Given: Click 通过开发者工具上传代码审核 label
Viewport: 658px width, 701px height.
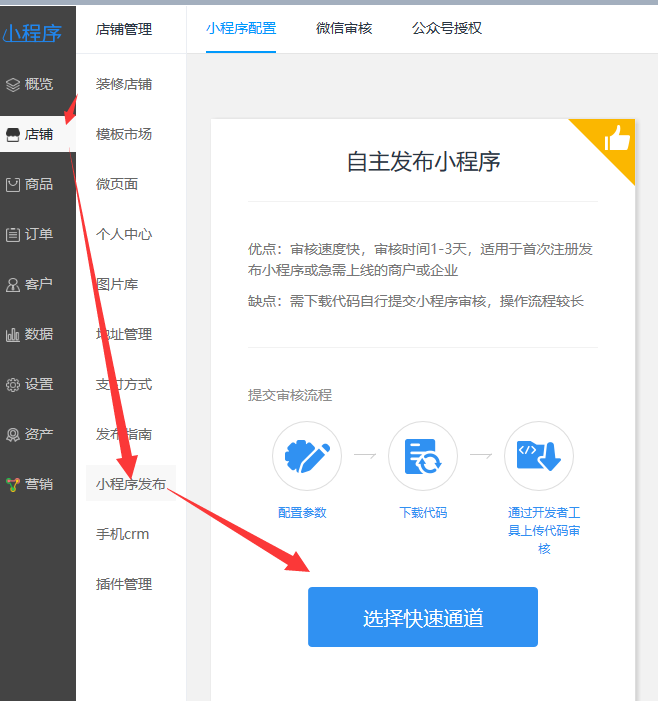Looking at the screenshot, I should tap(544, 531).
